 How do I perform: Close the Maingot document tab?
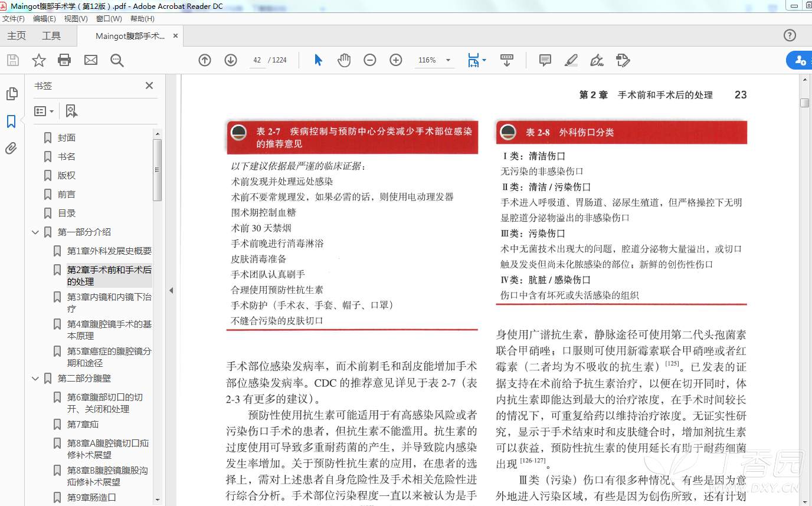coord(175,36)
